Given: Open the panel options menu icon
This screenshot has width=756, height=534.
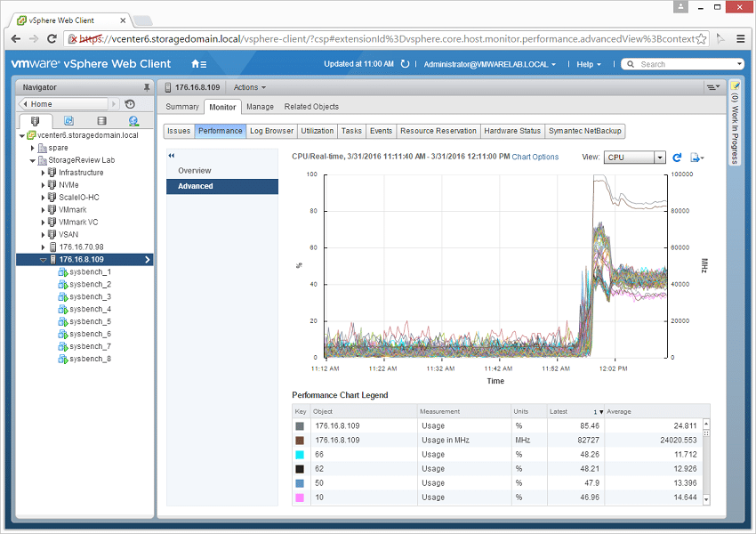Looking at the screenshot, I should pyautogui.click(x=713, y=87).
